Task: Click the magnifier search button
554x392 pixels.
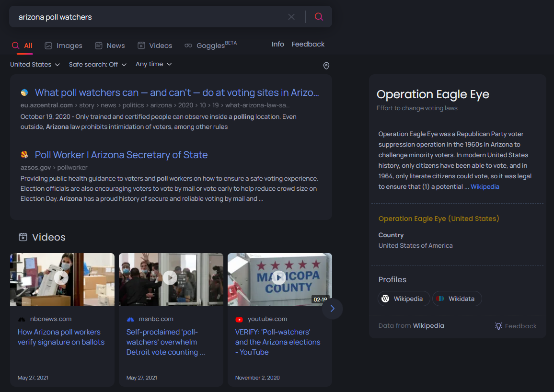Action: coord(319,17)
